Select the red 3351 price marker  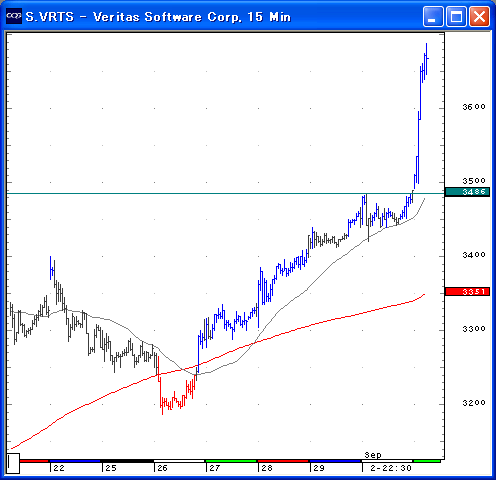click(467, 292)
